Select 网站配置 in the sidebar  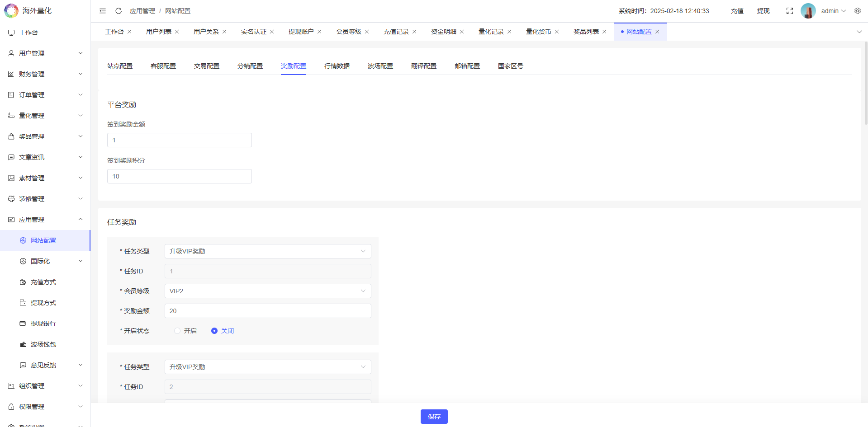pyautogui.click(x=43, y=240)
